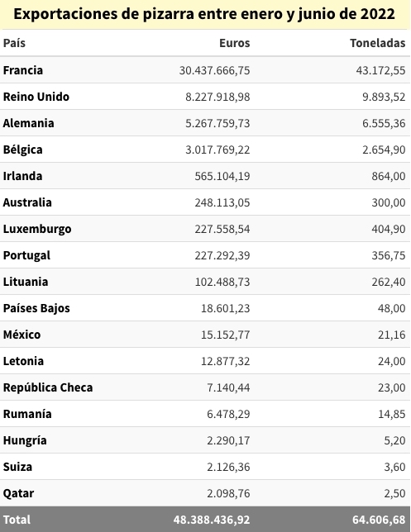
Task: Click the Toneladas column header
Action: coord(377,43)
